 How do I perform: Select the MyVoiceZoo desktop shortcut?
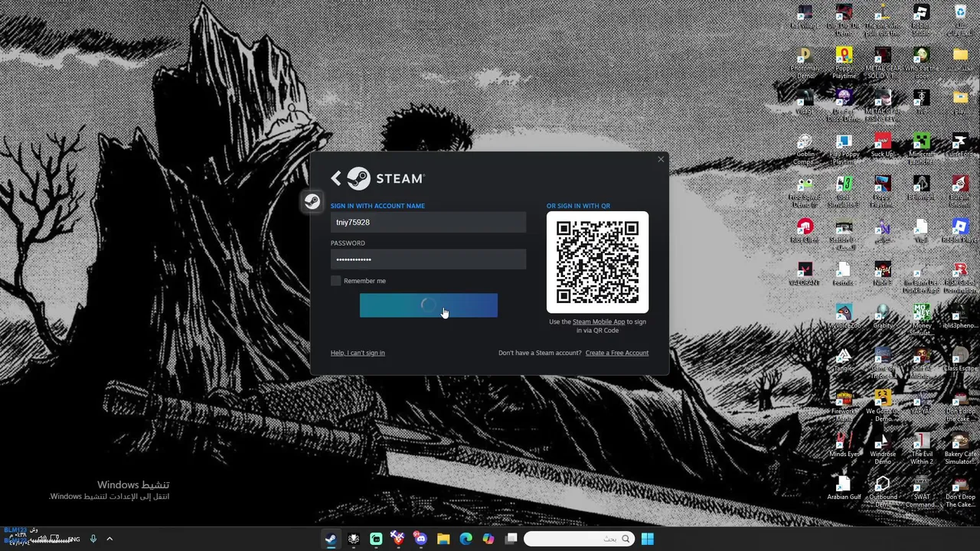[844, 317]
